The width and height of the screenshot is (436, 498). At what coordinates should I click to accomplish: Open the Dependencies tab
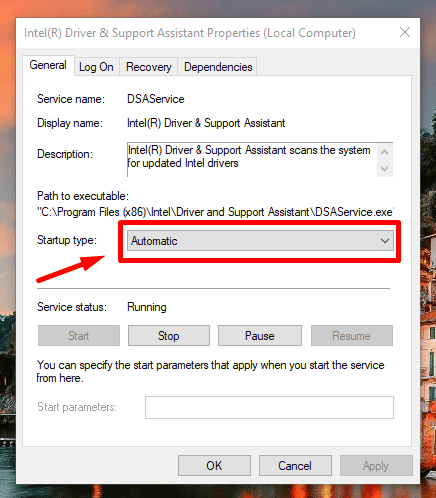pos(218,67)
